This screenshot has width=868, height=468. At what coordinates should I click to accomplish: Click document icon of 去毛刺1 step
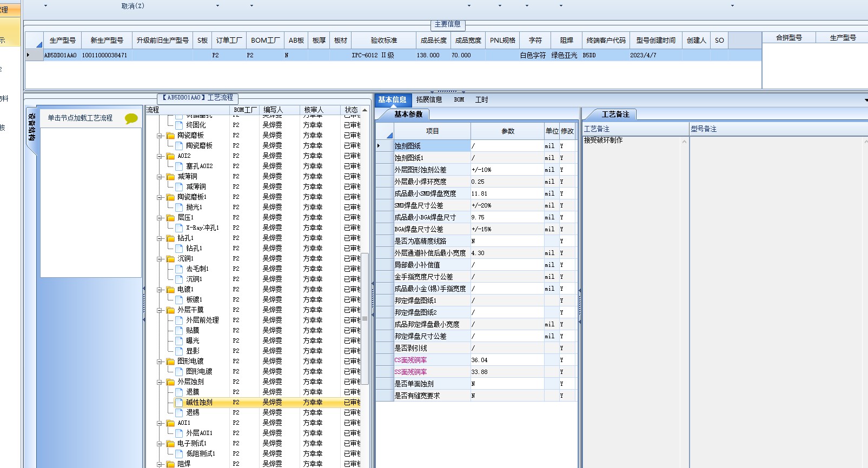[180, 269]
